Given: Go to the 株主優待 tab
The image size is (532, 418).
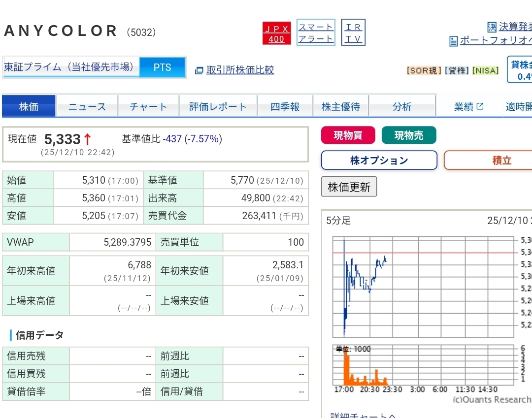Looking at the screenshot, I should click(340, 107).
